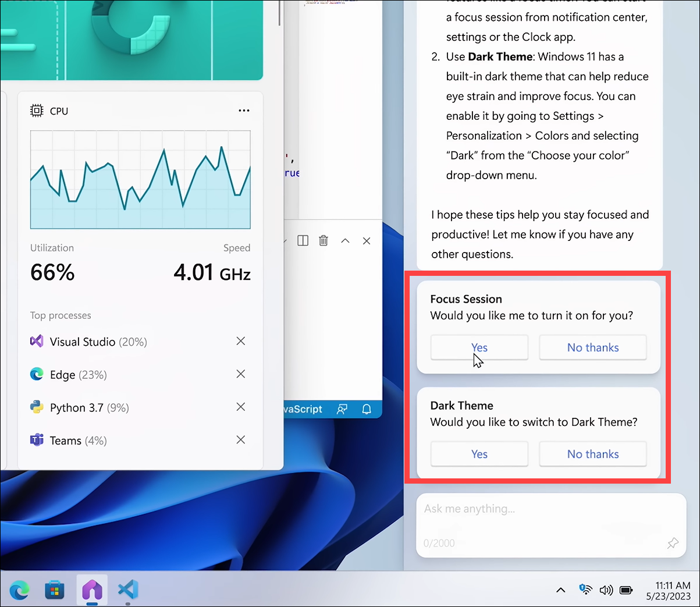This screenshot has width=700, height=607.
Task: Delete the widget via the trash icon
Action: (324, 240)
